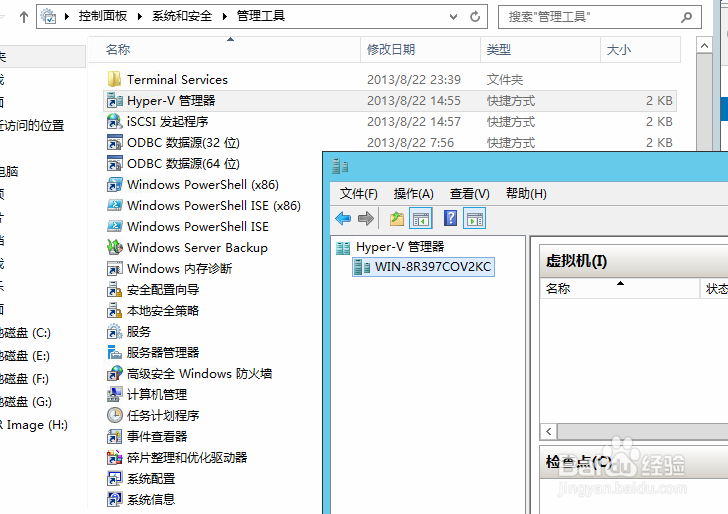The height and width of the screenshot is (514, 728).
Task: Open the Help question mark icon
Action: click(x=450, y=218)
